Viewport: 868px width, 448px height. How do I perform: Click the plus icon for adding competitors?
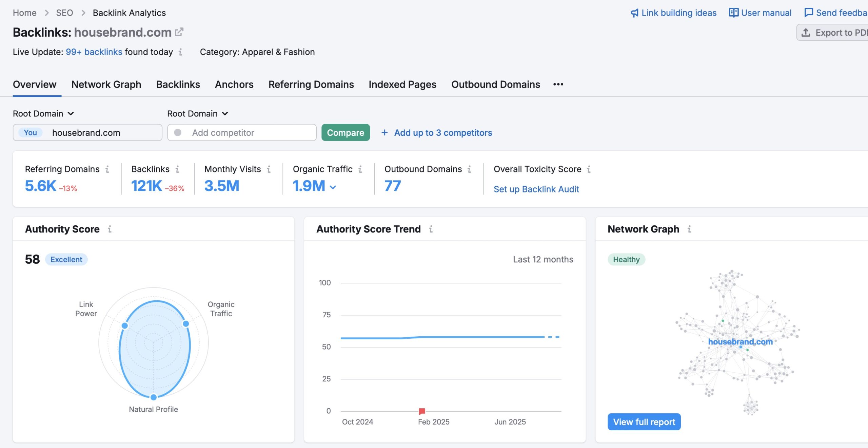(x=384, y=132)
